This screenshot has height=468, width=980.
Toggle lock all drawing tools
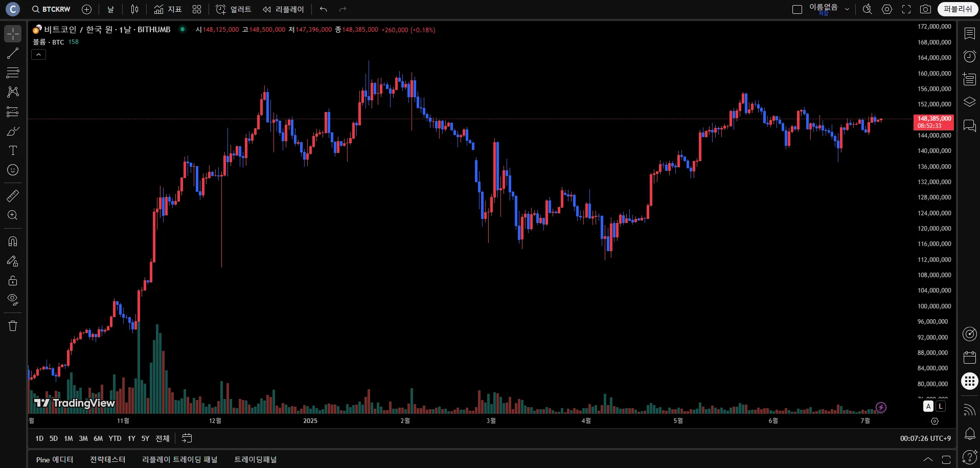[13, 280]
